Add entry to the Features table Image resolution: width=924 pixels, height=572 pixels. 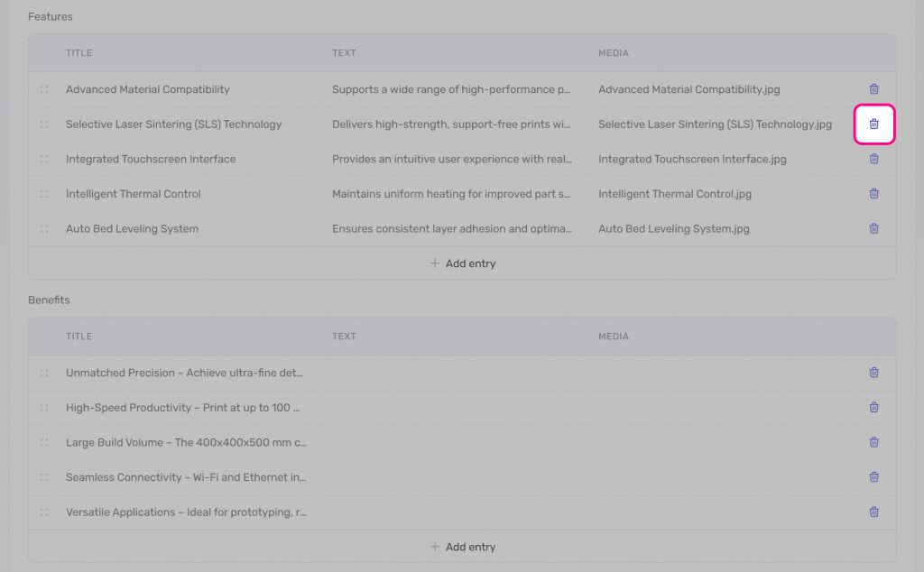462,263
